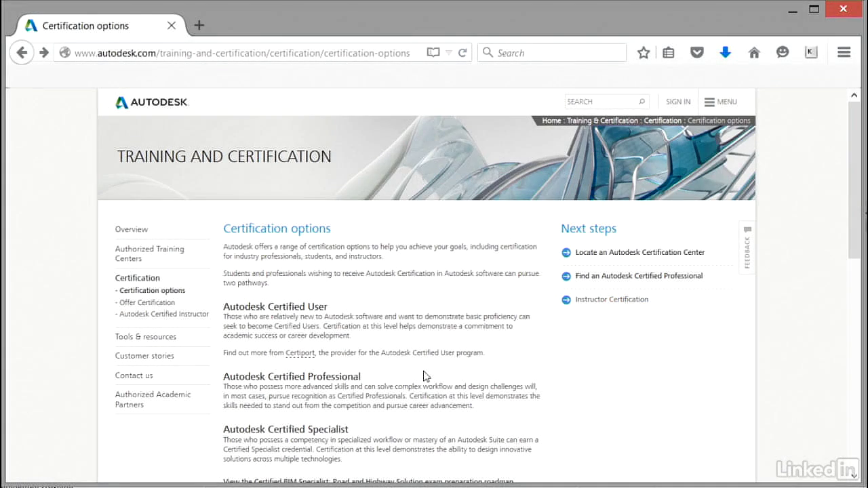
Task: Open Find an Autodesk Certified Professional link
Action: 639,276
